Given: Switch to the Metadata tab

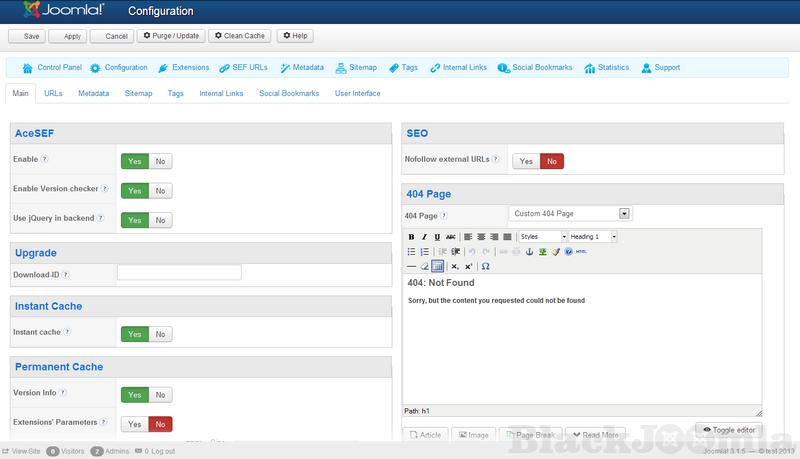Looking at the screenshot, I should (x=94, y=93).
